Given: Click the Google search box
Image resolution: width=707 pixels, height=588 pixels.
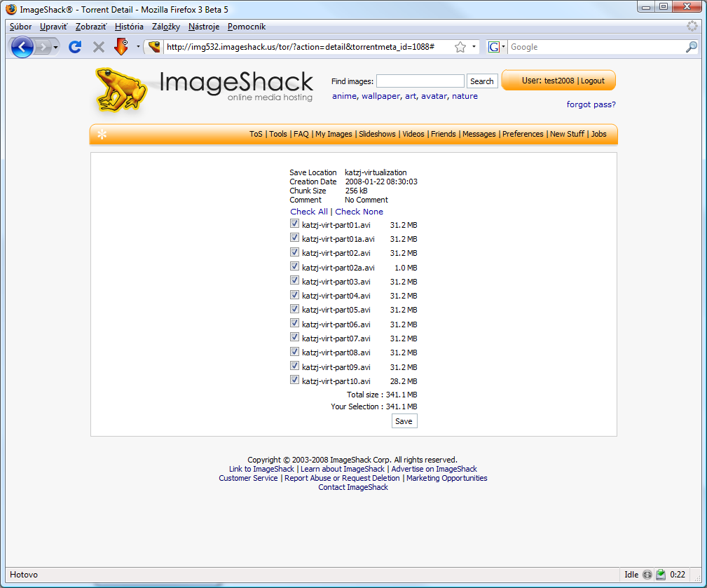Looking at the screenshot, I should click(596, 47).
